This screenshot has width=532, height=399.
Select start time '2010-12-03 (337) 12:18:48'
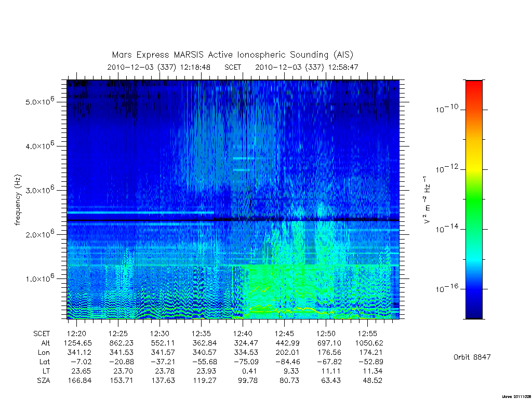[159, 67]
